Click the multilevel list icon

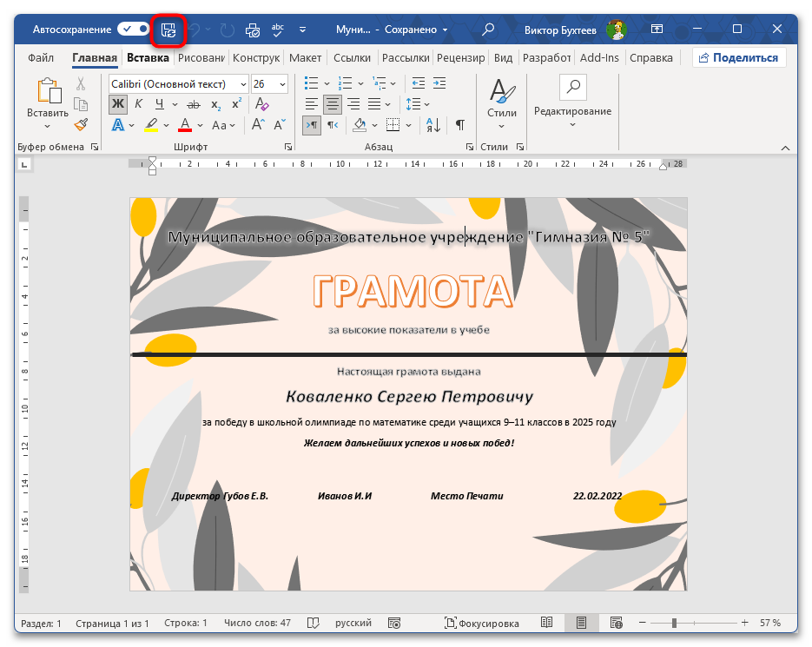coord(380,83)
